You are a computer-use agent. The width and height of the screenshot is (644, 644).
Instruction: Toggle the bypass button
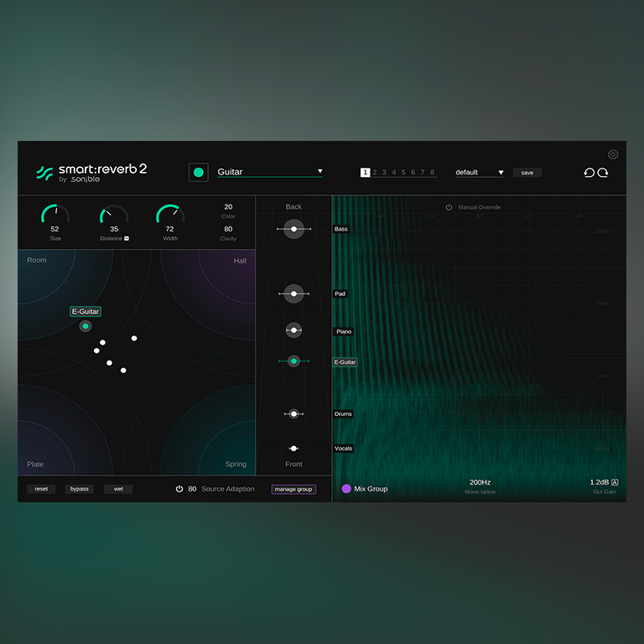(80, 489)
